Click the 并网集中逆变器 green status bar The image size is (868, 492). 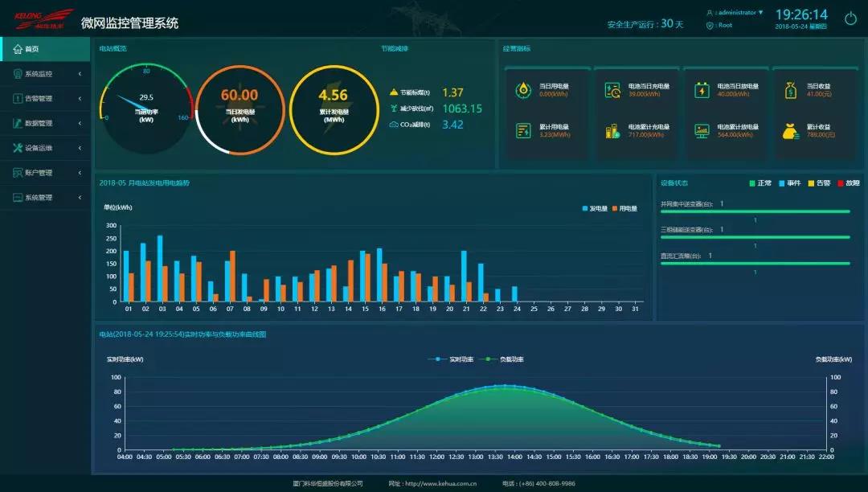755,211
